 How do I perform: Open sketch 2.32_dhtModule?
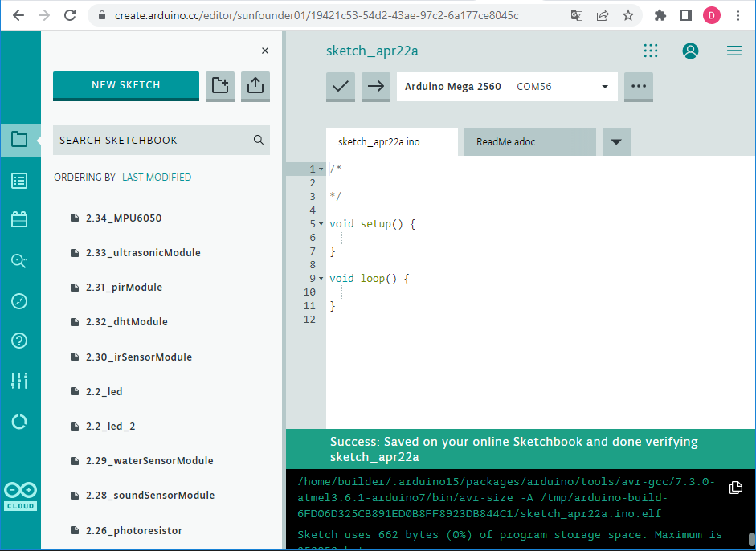coord(127,321)
